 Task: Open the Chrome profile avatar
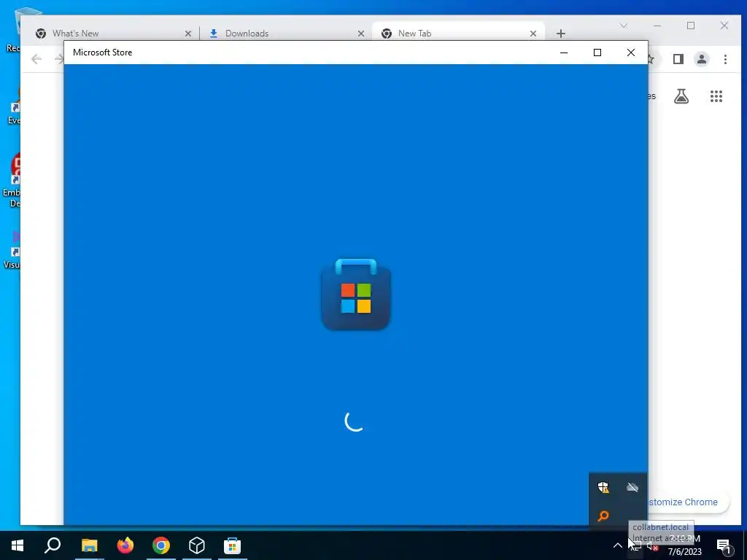click(x=702, y=59)
